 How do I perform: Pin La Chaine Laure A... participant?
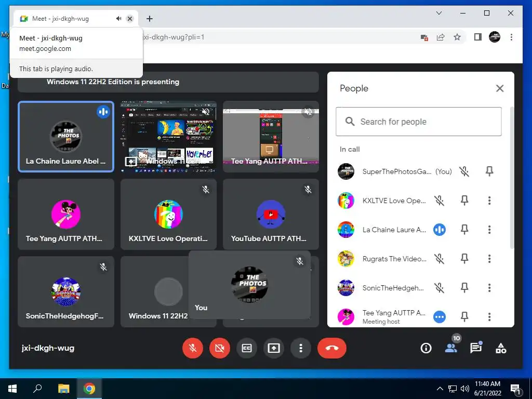[x=464, y=230]
